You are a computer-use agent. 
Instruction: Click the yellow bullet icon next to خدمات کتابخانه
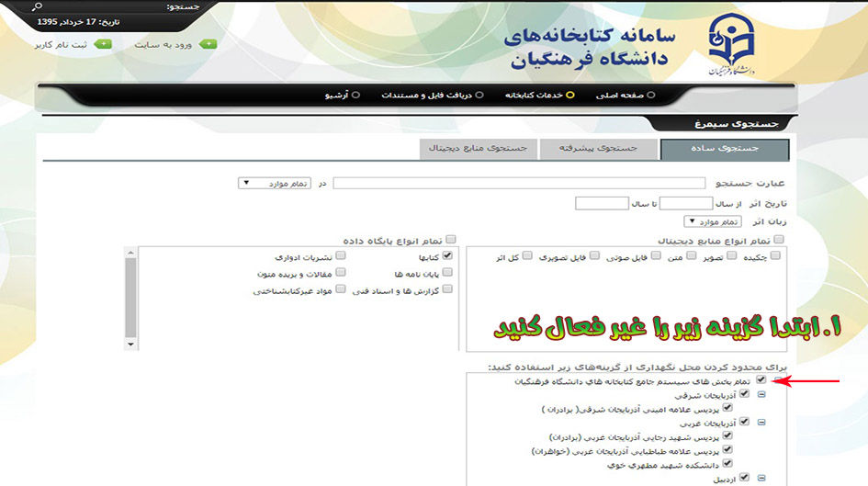(569, 95)
